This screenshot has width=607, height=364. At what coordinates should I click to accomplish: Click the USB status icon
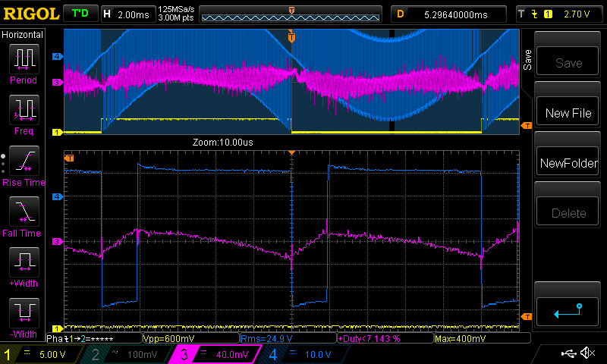coord(568,353)
